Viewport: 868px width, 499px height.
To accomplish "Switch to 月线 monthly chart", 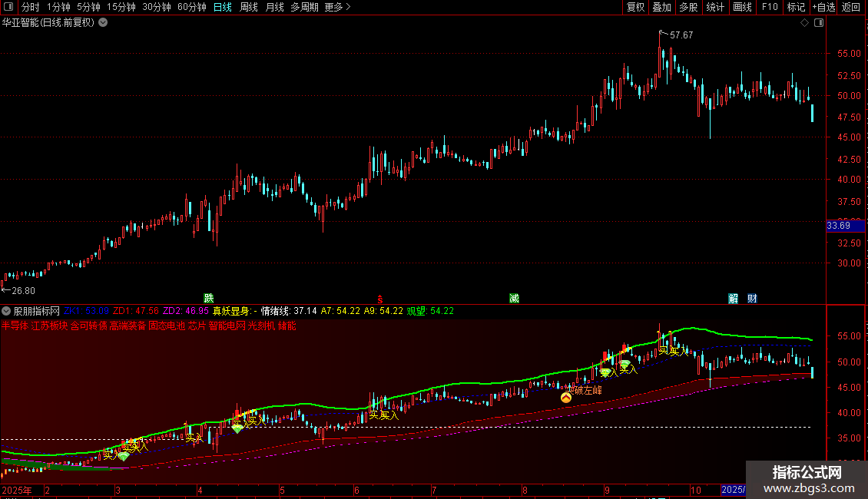I will pos(274,7).
